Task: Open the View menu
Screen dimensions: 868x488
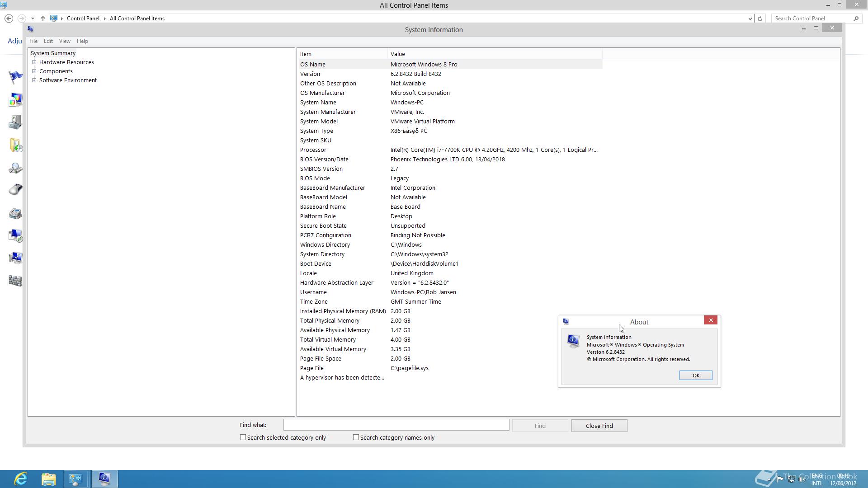Action: [x=65, y=41]
